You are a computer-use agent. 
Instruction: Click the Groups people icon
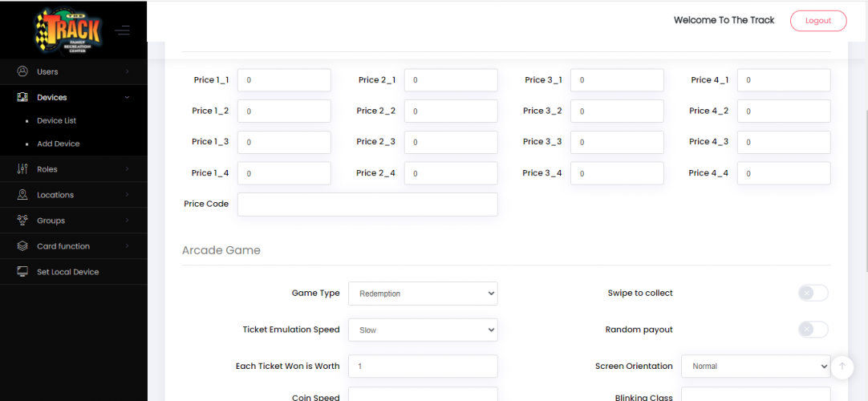pos(22,220)
